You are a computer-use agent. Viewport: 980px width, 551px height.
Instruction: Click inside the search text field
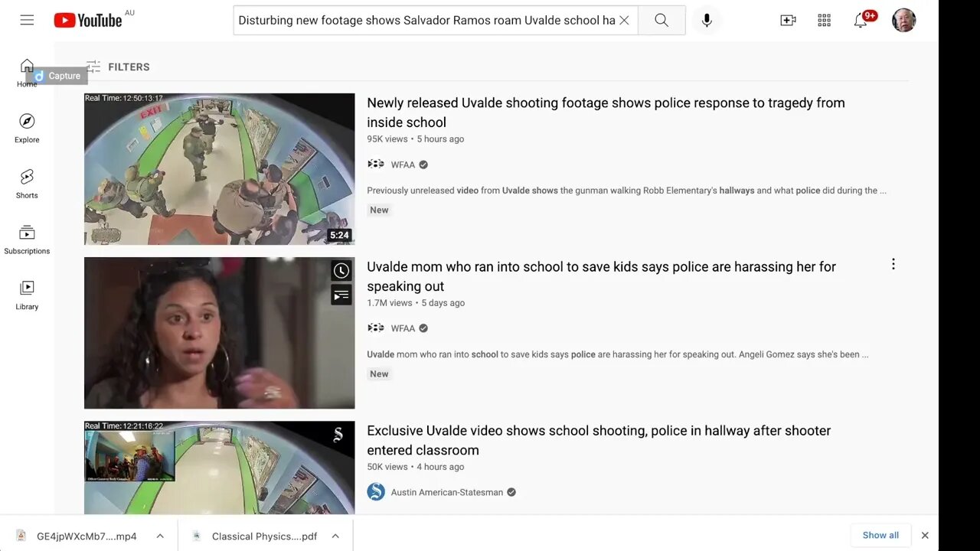point(426,21)
